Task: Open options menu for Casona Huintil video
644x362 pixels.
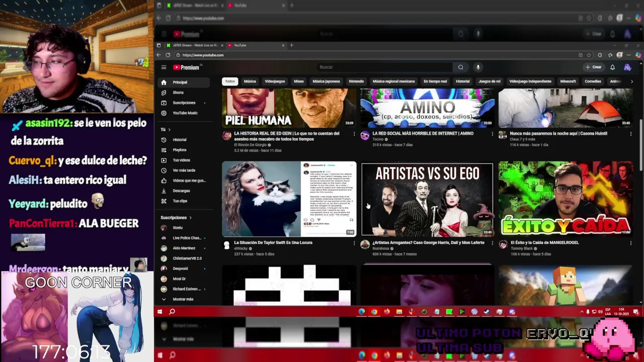Action: point(630,134)
